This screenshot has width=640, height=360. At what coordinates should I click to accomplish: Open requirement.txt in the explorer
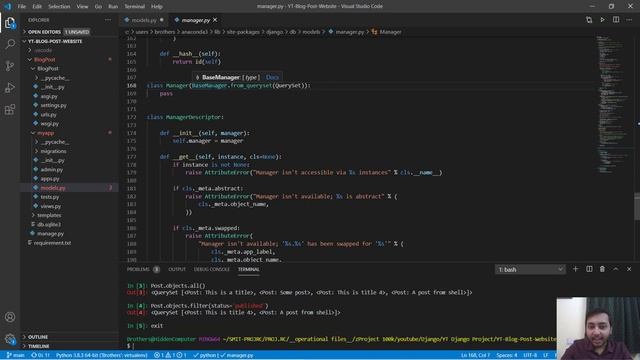pos(52,243)
